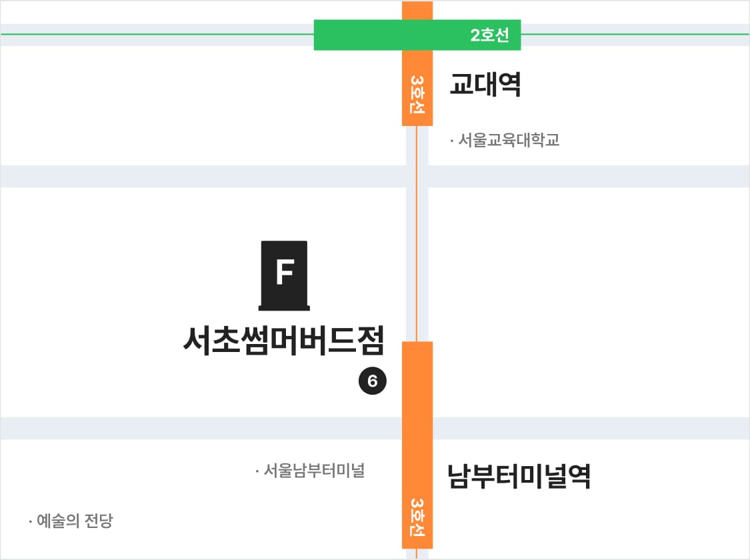Click the orange stub above the green 2호선 bar
Viewport: 750px width, 560px height.
tap(417, 10)
